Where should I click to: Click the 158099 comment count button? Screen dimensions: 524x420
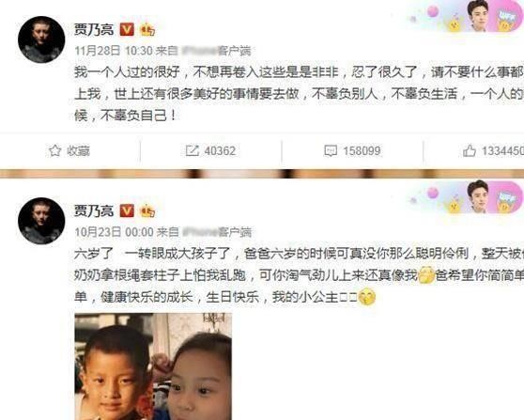(x=352, y=151)
